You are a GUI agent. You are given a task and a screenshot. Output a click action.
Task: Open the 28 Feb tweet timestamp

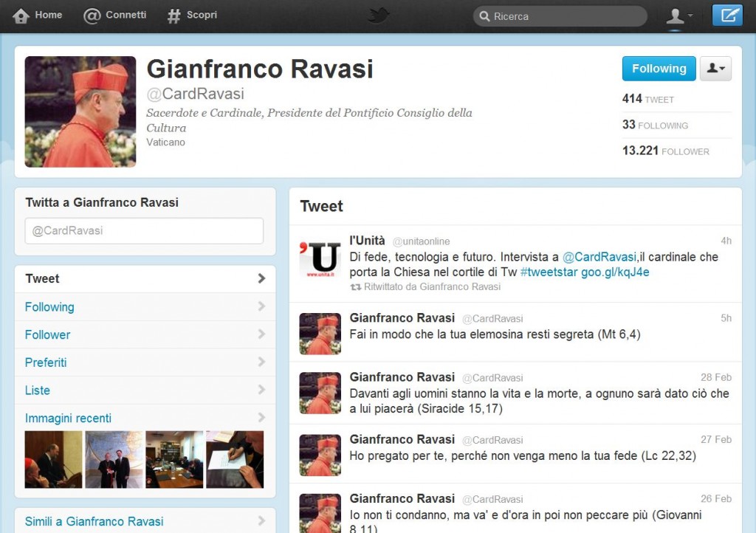(x=716, y=377)
